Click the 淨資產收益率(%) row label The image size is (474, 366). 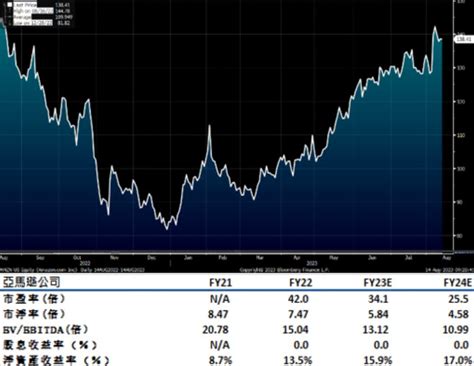(x=56, y=360)
